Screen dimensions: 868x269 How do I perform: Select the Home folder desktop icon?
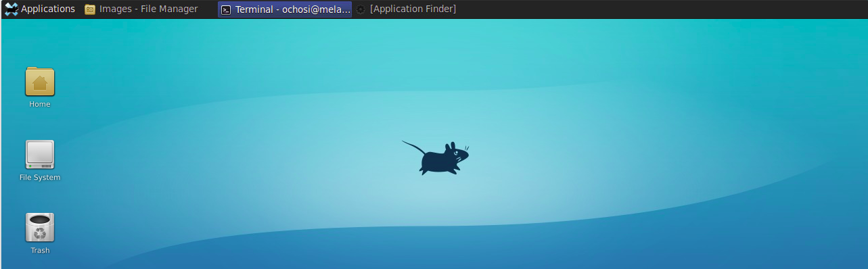pos(40,82)
